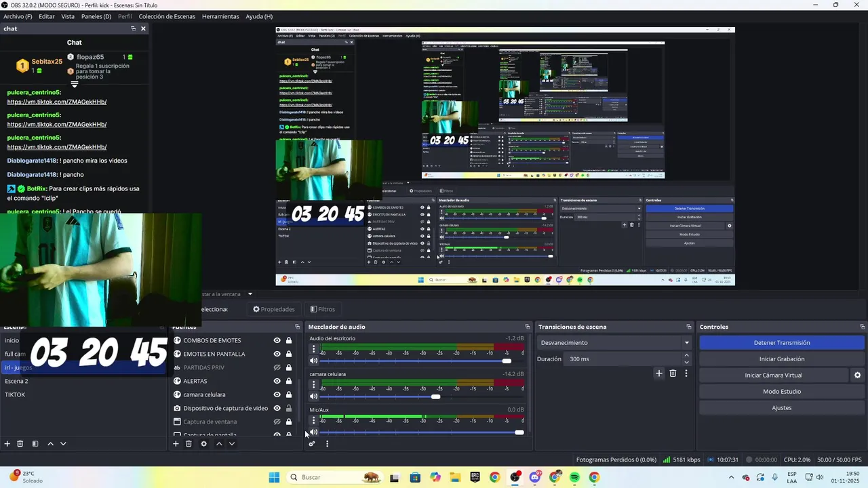This screenshot has height=488, width=868.
Task: Lock Dispositivo de captura de video source
Action: click(289, 408)
